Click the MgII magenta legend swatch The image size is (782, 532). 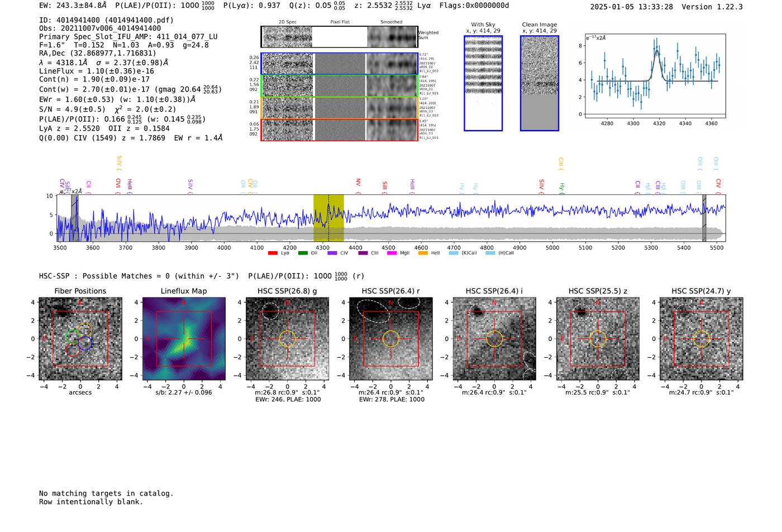click(393, 253)
